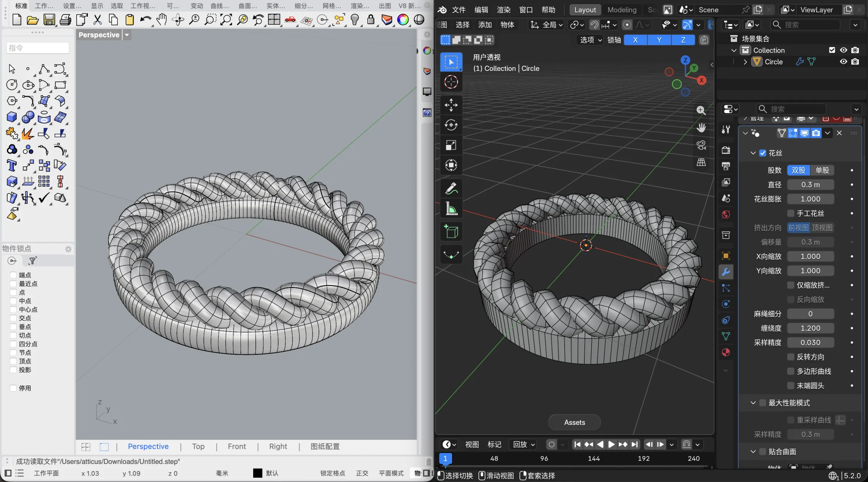Open a file with Rhino's folder icon
Viewport: 868px width, 482px height.
(x=33, y=20)
